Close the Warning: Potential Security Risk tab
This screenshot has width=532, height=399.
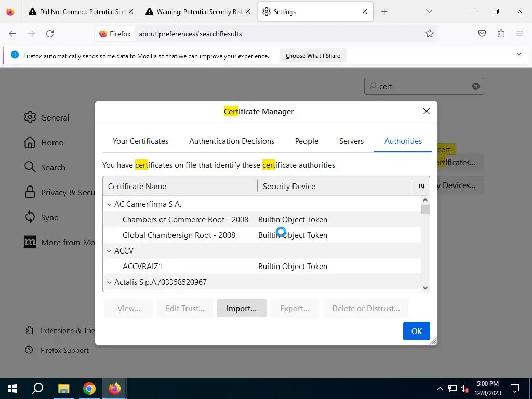[x=248, y=11]
